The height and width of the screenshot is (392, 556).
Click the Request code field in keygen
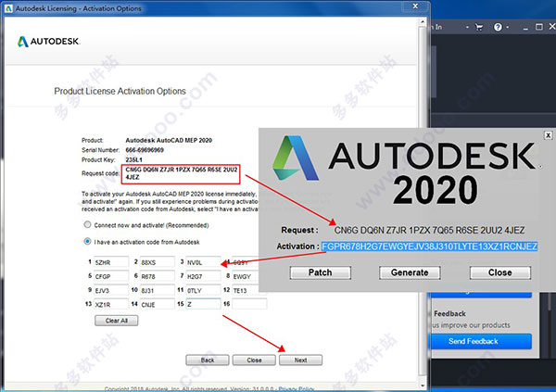(x=429, y=230)
